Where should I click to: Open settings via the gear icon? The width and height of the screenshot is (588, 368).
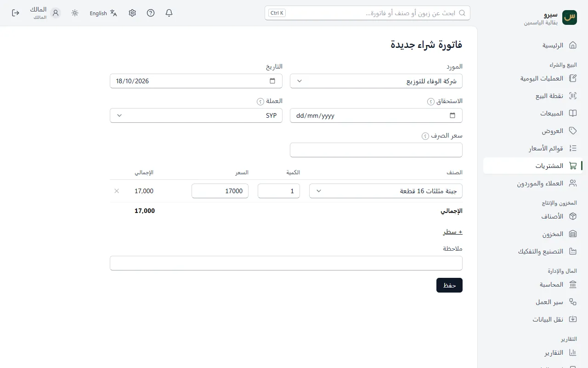pyautogui.click(x=132, y=13)
